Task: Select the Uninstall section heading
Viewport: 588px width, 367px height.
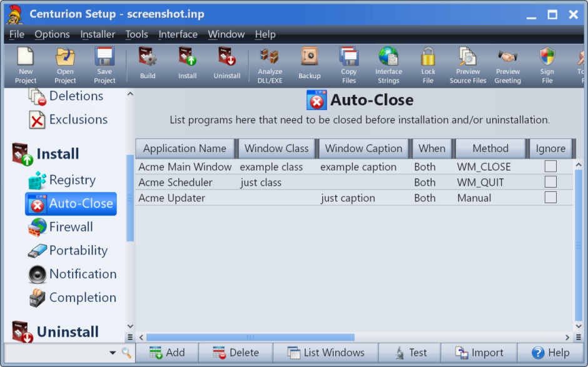Action: click(x=55, y=332)
